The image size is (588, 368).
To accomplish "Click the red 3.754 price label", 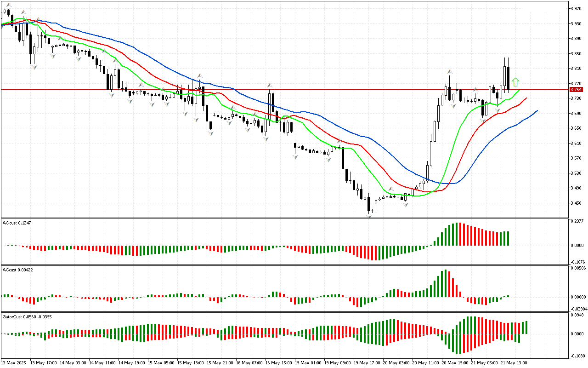I will [576, 89].
